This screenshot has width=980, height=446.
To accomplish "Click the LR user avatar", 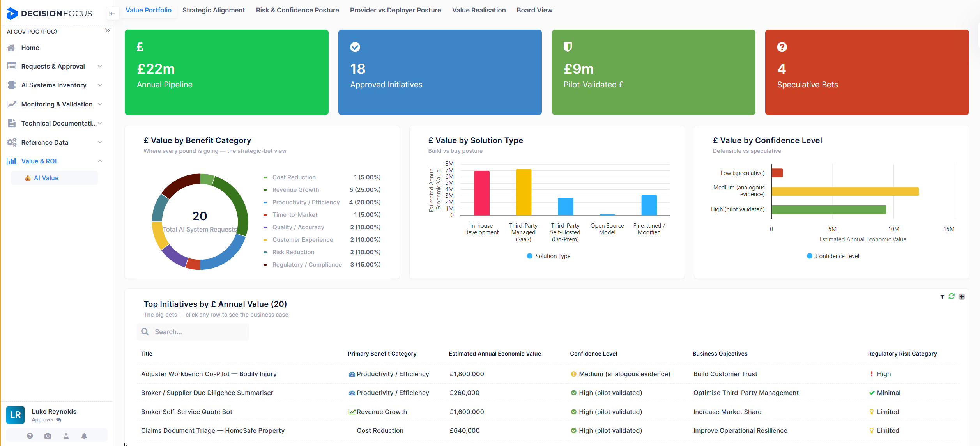I will click(15, 415).
